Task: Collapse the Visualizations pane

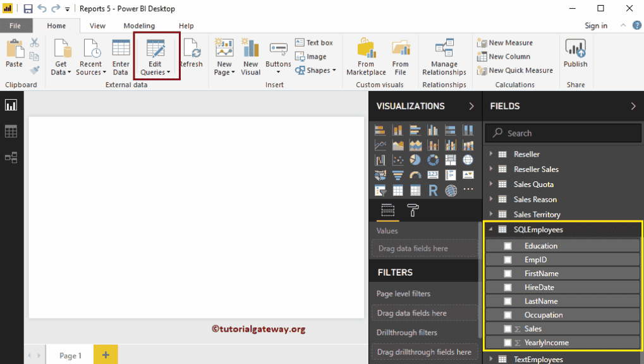Action: click(471, 106)
